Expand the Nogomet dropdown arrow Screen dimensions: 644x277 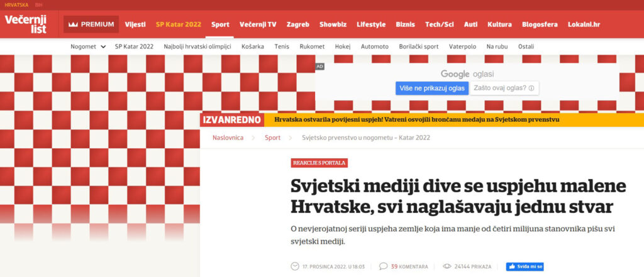click(103, 46)
